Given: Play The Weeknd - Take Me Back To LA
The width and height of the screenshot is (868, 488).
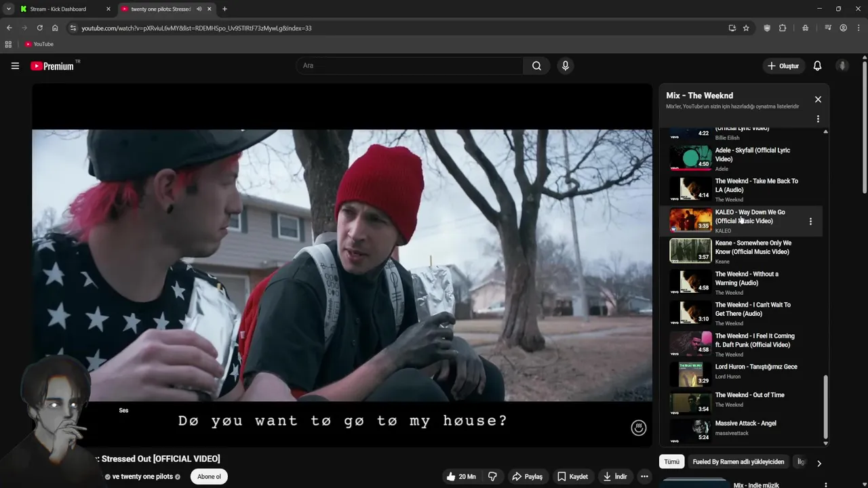Looking at the screenshot, I should coord(742,190).
